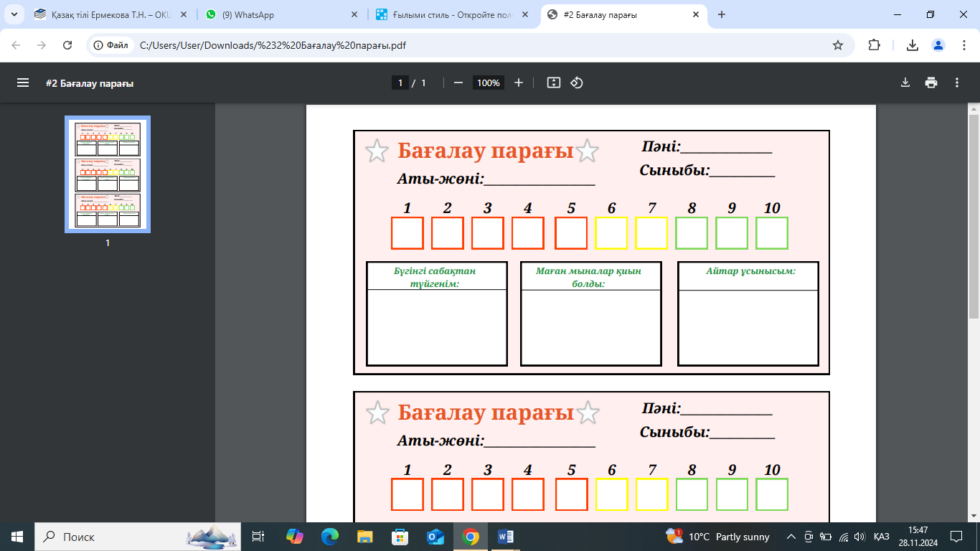Click the #2 Бағалау парағы viewer title

click(x=90, y=83)
